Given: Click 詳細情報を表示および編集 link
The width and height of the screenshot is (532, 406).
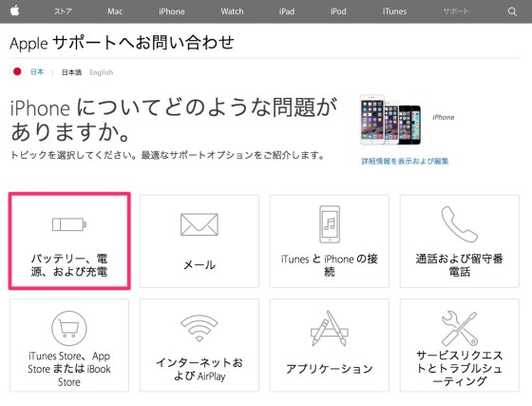Looking at the screenshot, I should 405,161.
